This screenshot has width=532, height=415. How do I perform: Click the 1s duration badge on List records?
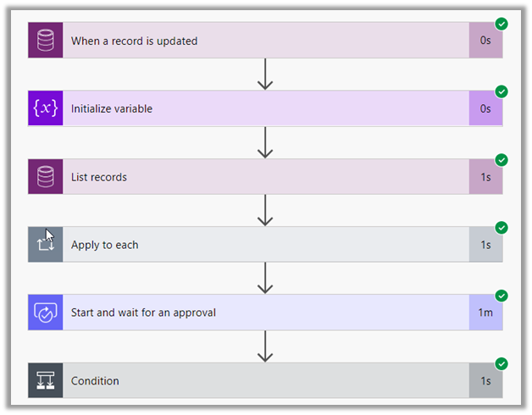[x=485, y=177]
